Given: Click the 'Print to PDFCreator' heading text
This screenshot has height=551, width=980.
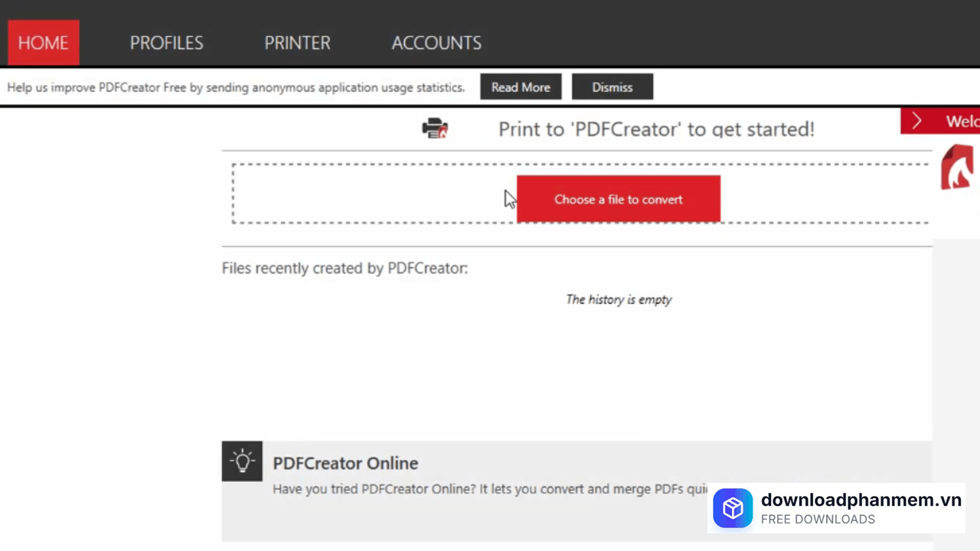Looking at the screenshot, I should [656, 129].
